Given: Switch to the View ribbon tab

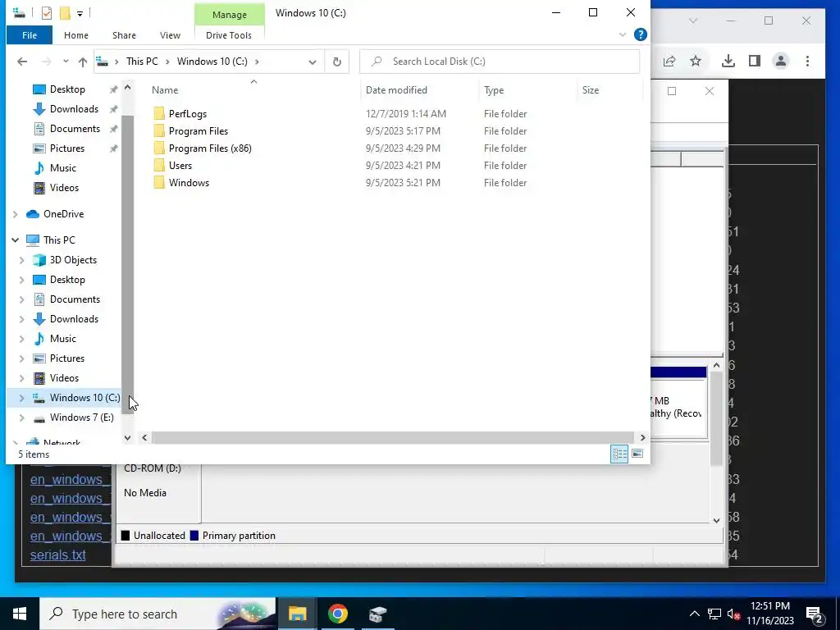Looking at the screenshot, I should point(170,34).
